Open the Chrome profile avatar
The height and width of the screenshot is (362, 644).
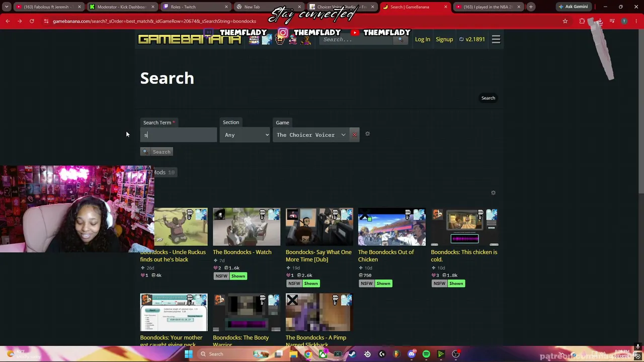[x=624, y=21]
